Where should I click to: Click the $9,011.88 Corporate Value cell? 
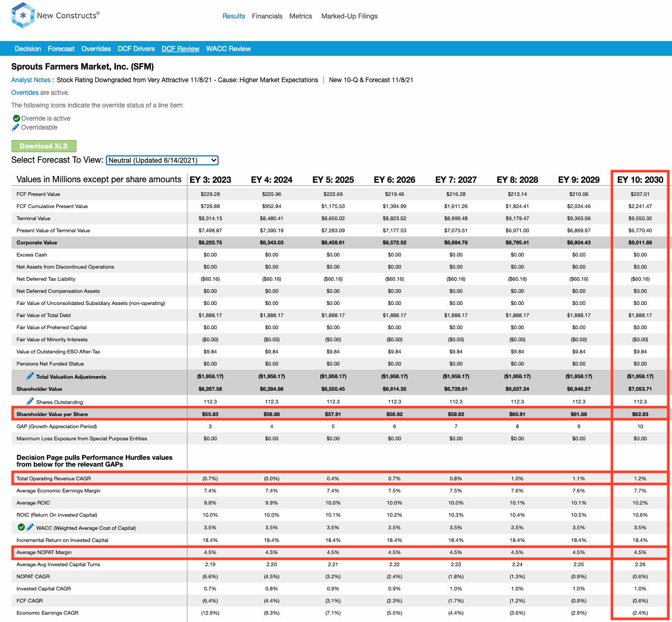point(640,243)
